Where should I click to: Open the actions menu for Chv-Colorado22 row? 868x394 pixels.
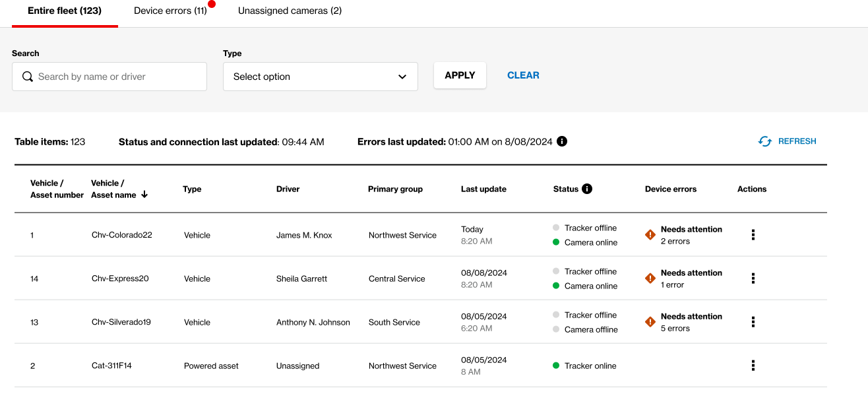coord(753,235)
